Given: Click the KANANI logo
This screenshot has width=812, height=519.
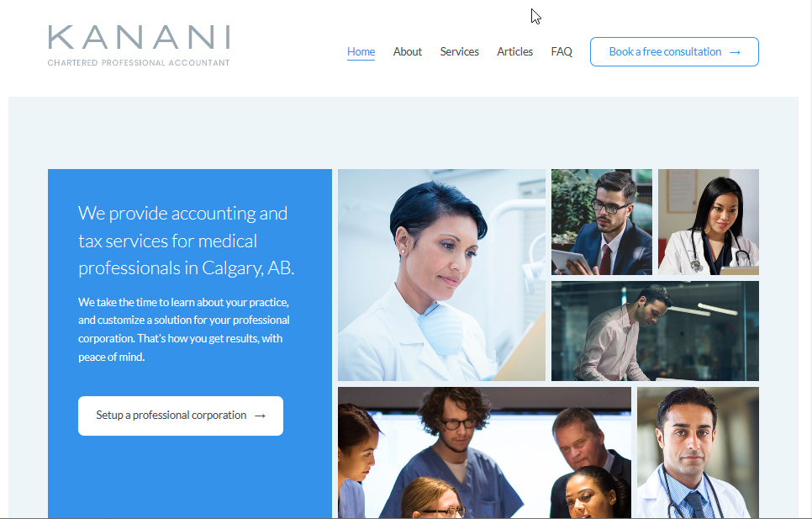Looking at the screenshot, I should click(x=139, y=45).
